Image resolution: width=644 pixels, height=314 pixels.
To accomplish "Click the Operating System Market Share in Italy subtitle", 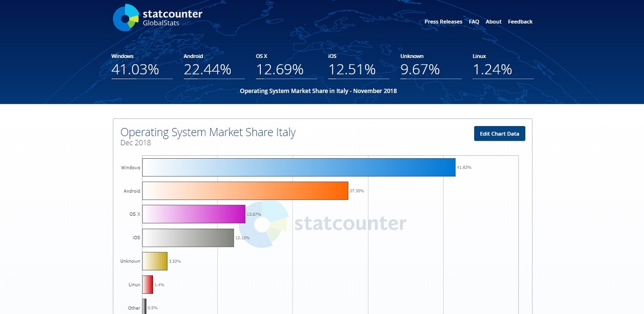I will tap(318, 91).
